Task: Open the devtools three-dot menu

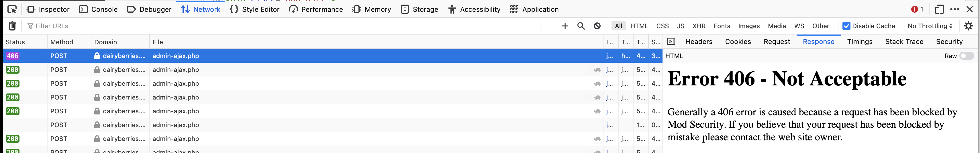Action: coord(954,9)
